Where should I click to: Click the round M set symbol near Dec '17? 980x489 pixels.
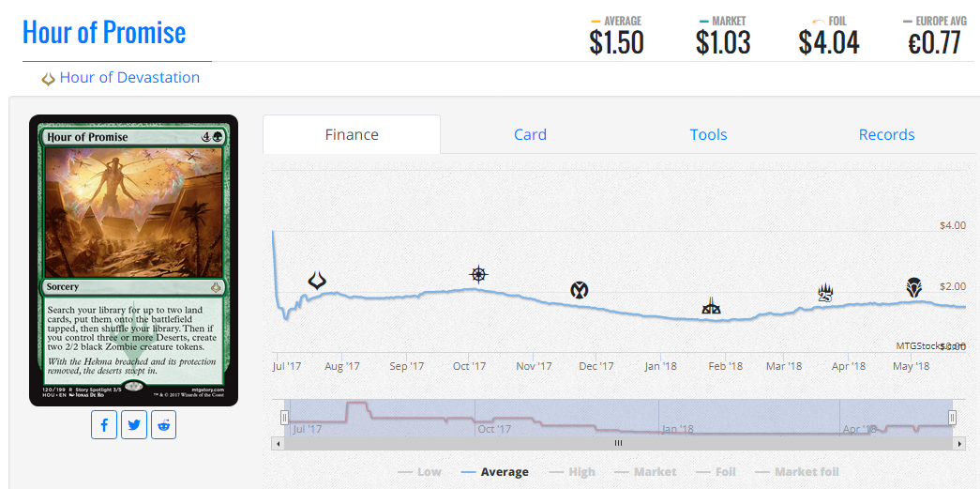tap(579, 290)
